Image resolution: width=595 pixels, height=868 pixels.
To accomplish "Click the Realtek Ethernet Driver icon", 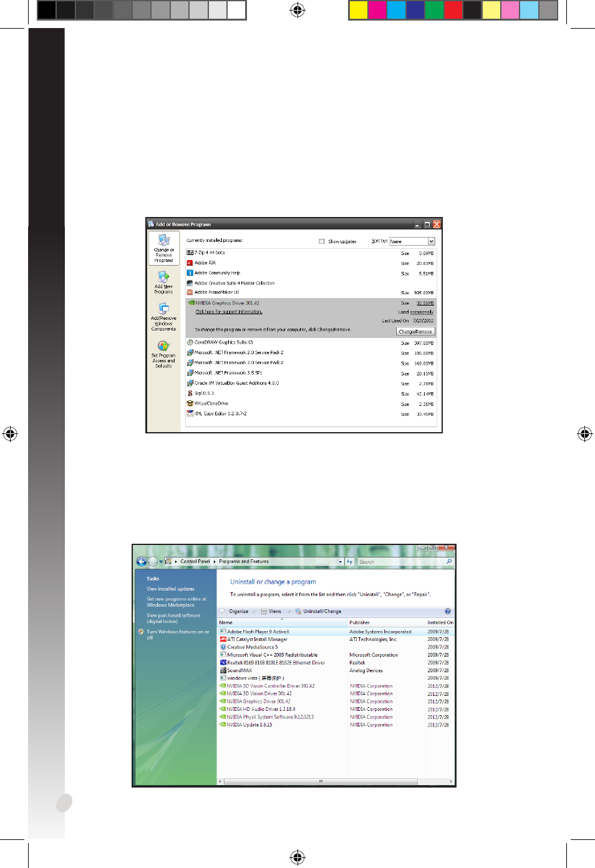I will pos(223,662).
